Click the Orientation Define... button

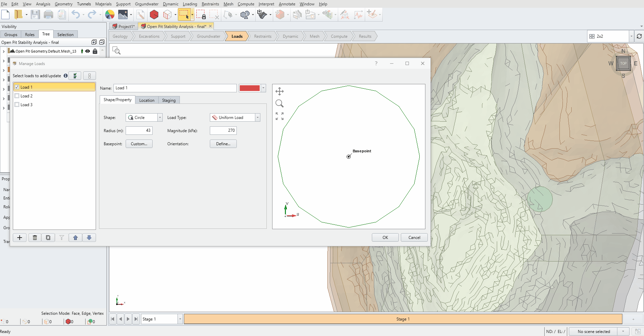[223, 144]
